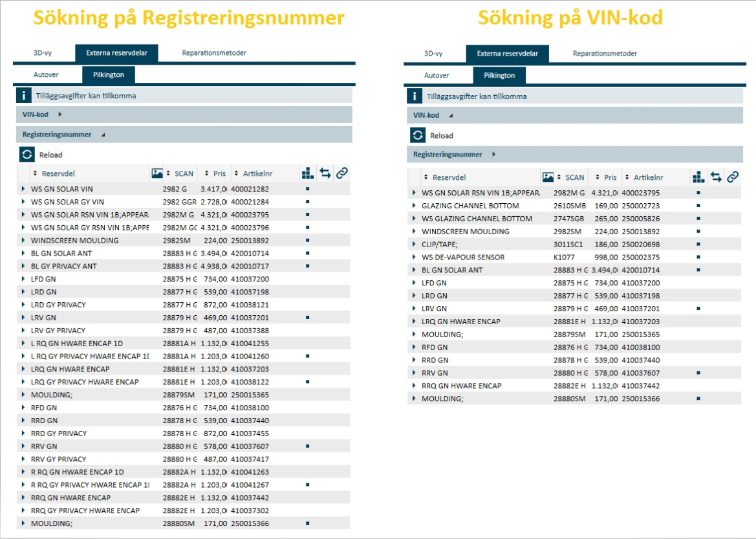Switch to Autover tab in left panel
This screenshot has width=756, height=539.
(x=46, y=75)
